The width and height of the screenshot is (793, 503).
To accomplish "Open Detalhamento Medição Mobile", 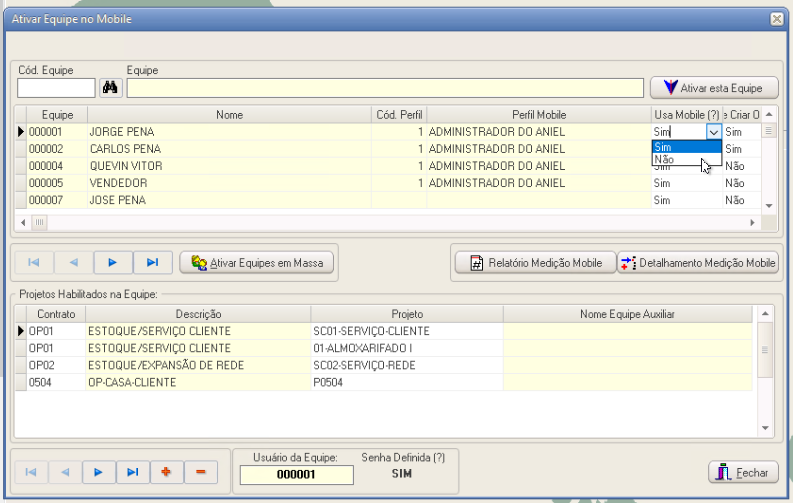I will [x=697, y=263].
